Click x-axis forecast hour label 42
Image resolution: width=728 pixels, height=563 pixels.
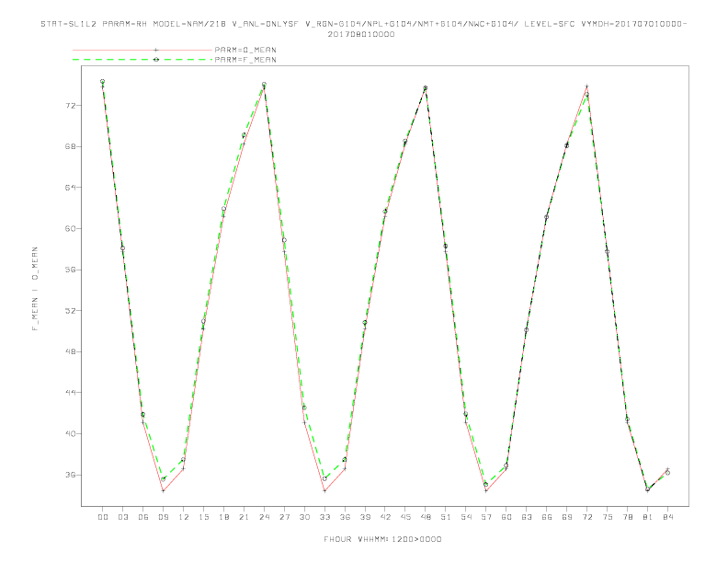click(x=385, y=517)
